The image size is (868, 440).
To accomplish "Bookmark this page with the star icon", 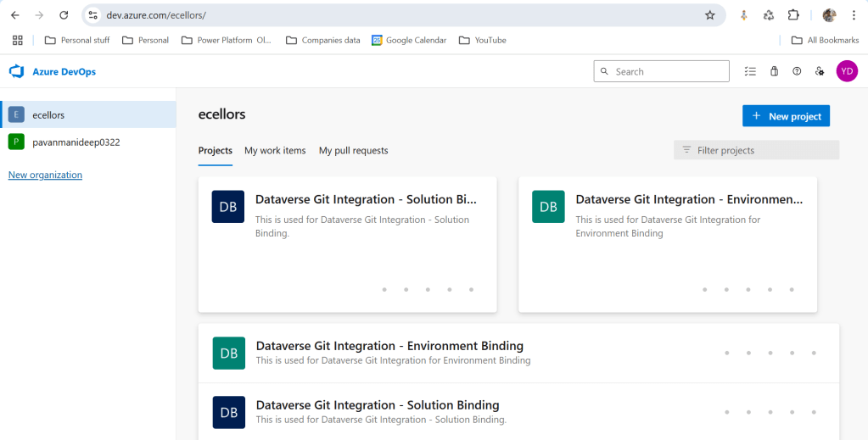I will coord(710,15).
